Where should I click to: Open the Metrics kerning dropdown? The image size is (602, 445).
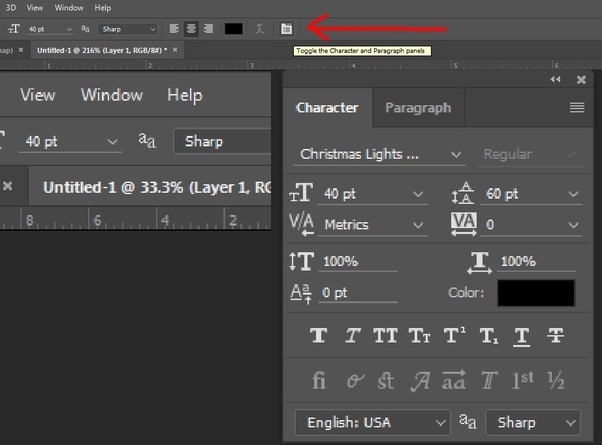point(372,225)
